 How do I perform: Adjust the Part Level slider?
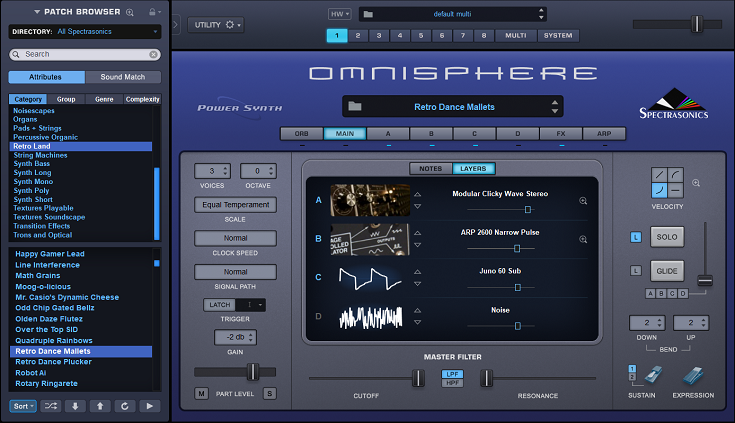pyautogui.click(x=253, y=372)
